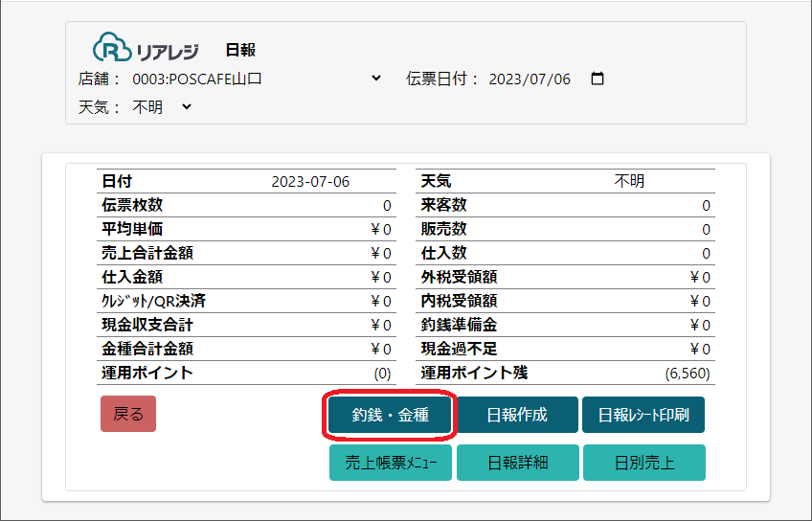The width and height of the screenshot is (812, 522).
Task: Open the 売上帳票メニュー
Action: tap(391, 463)
